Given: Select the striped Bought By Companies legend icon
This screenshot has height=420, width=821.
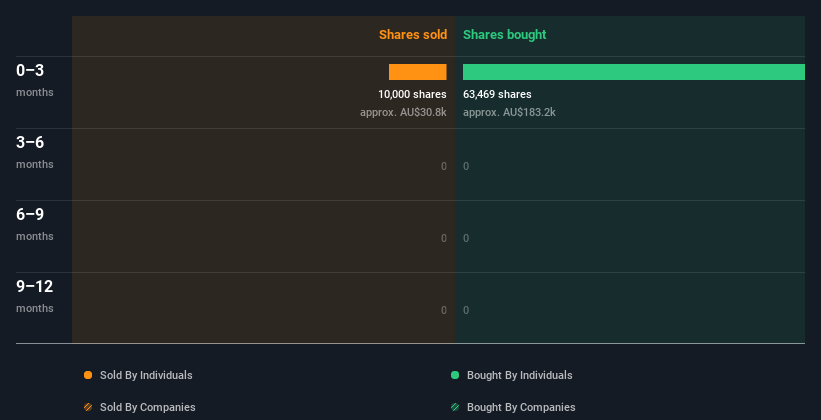Looking at the screenshot, I should [455, 407].
